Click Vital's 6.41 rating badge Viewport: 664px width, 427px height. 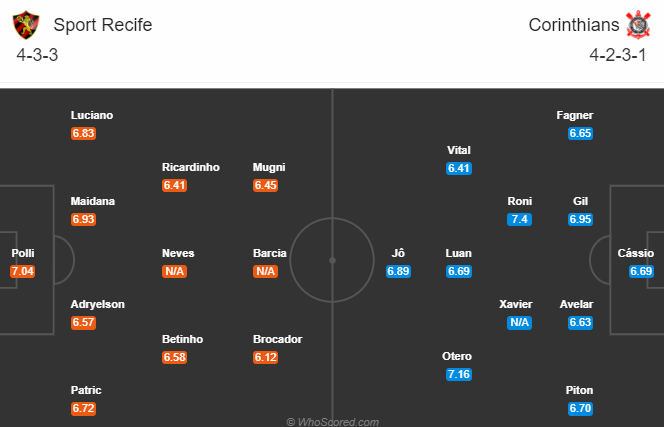(x=458, y=168)
